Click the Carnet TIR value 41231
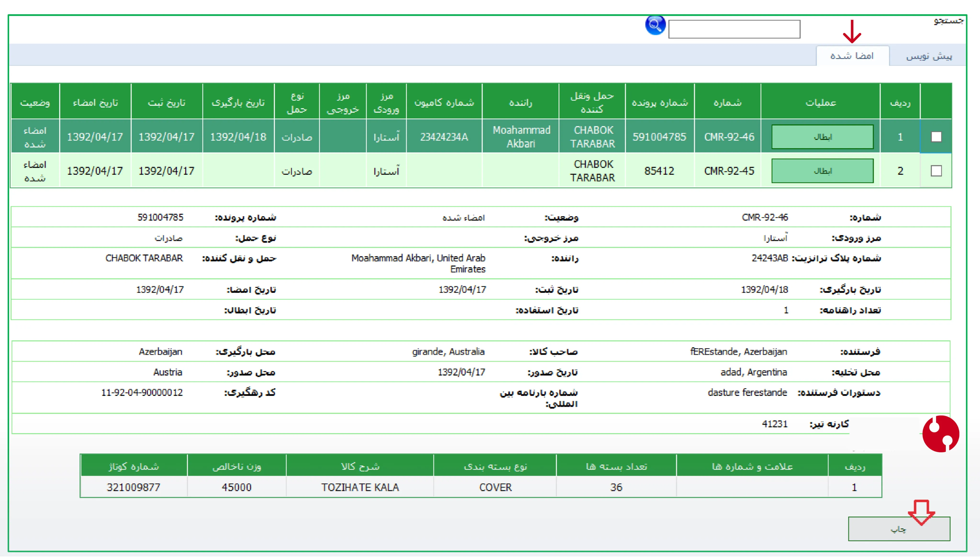The image size is (980, 557). [x=775, y=424]
